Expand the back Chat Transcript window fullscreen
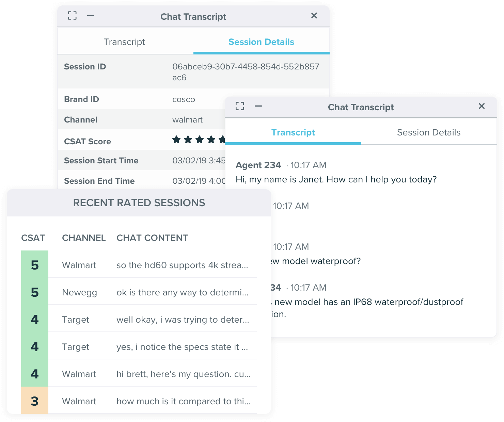Screen dimensions: 504x422 [x=72, y=16]
